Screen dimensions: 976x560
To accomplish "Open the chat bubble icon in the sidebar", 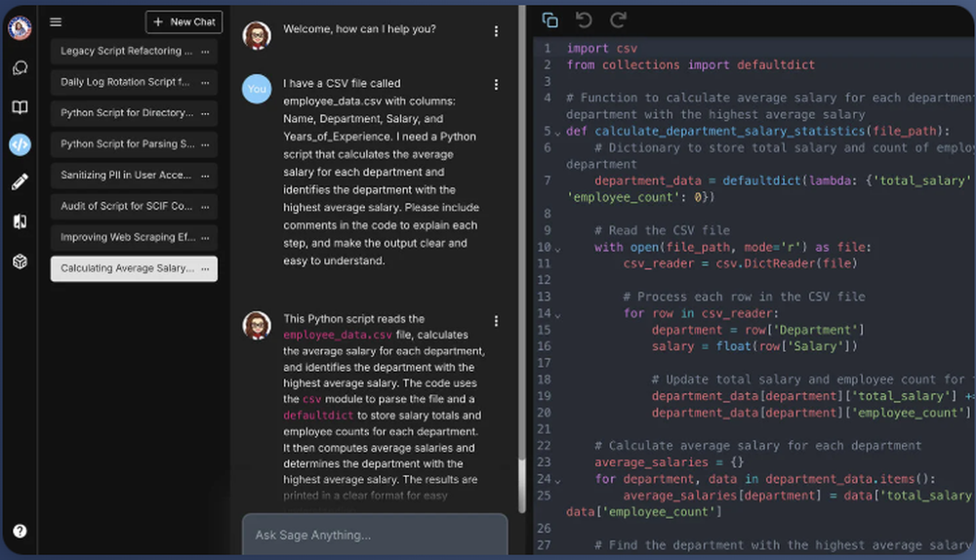I will tap(20, 68).
